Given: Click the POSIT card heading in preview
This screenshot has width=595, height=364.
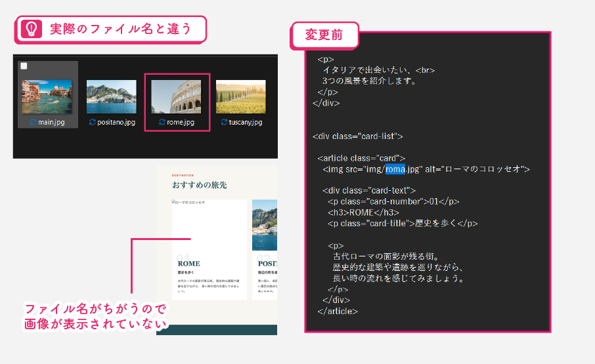Looking at the screenshot, I should click(x=267, y=264).
